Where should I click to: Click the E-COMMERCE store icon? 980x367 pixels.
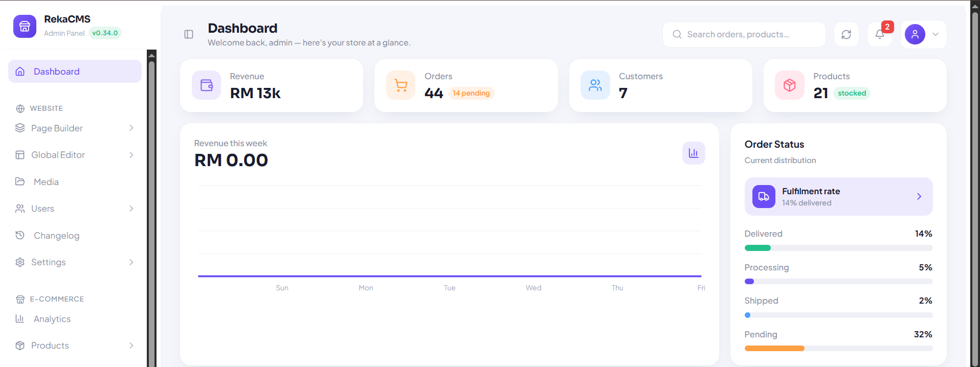click(20, 299)
